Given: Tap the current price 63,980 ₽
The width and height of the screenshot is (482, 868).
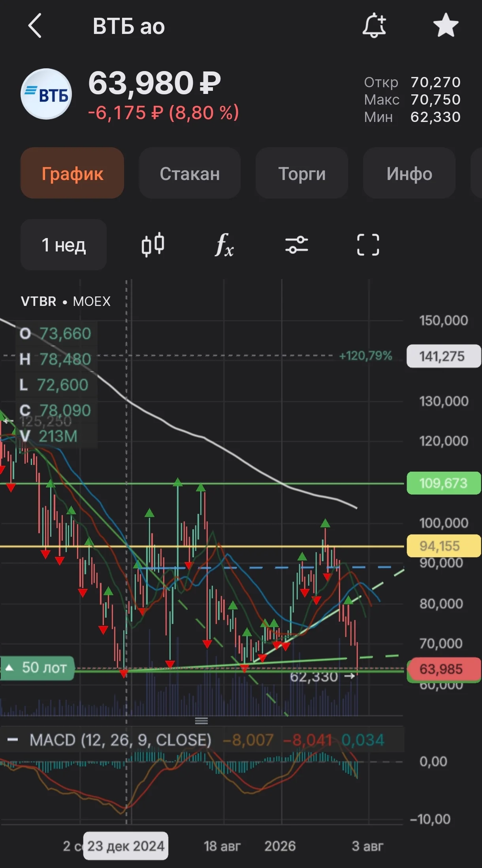Looking at the screenshot, I should pyautogui.click(x=154, y=83).
